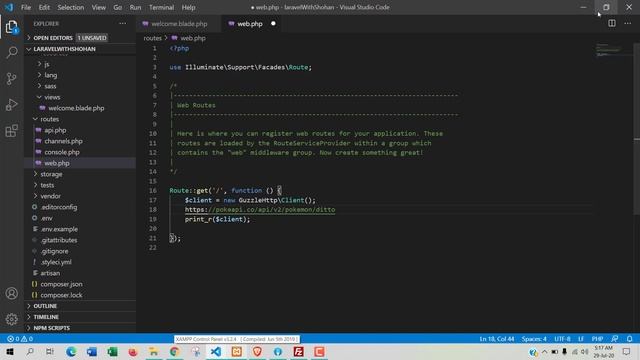This screenshot has width=640, height=360.
Task: Change encoding via UTF-8 indicator
Action: (562, 339)
